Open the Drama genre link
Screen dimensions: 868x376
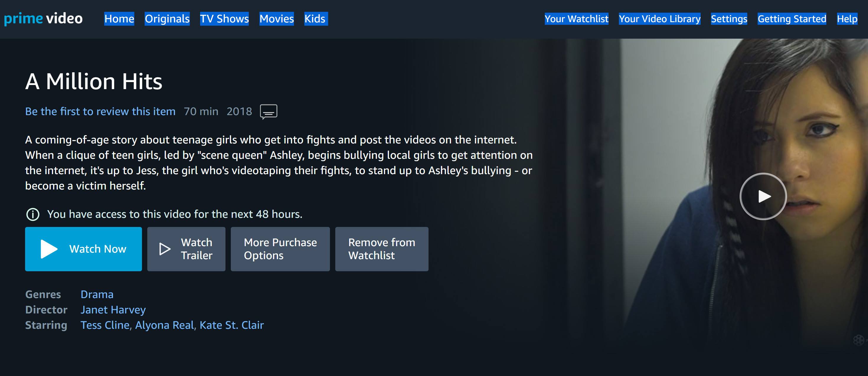(x=97, y=295)
